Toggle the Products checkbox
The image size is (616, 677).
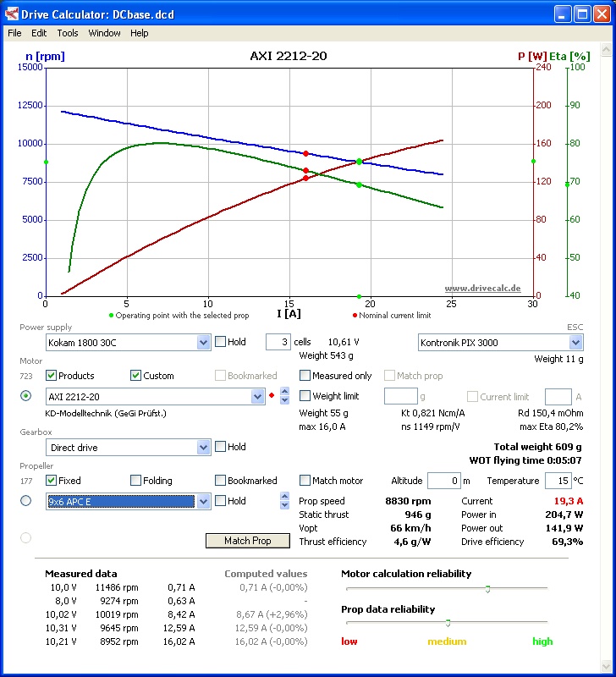point(52,376)
